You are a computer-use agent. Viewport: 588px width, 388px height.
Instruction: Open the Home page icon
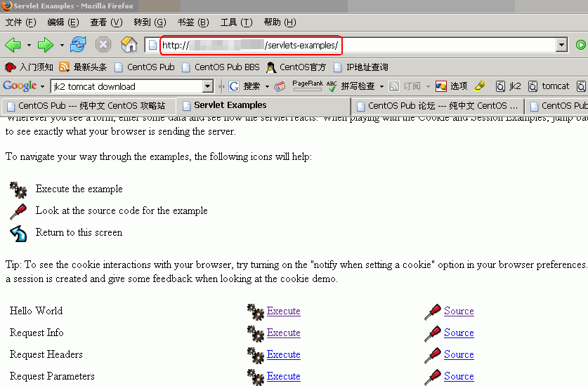(129, 45)
